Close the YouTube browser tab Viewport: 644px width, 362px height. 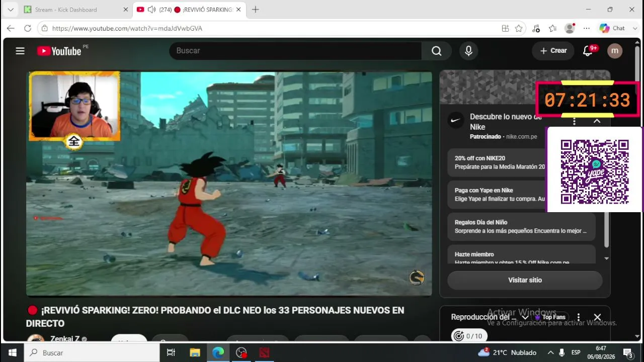(238, 10)
